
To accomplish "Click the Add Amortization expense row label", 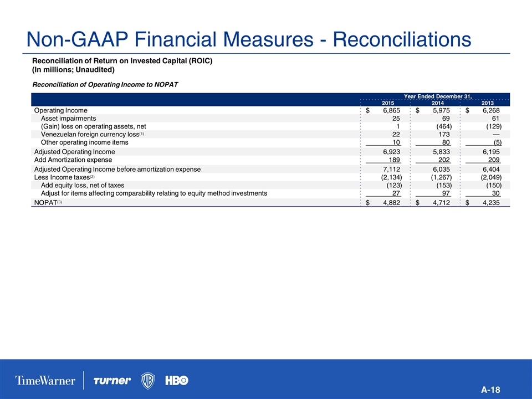I will [71, 160].
